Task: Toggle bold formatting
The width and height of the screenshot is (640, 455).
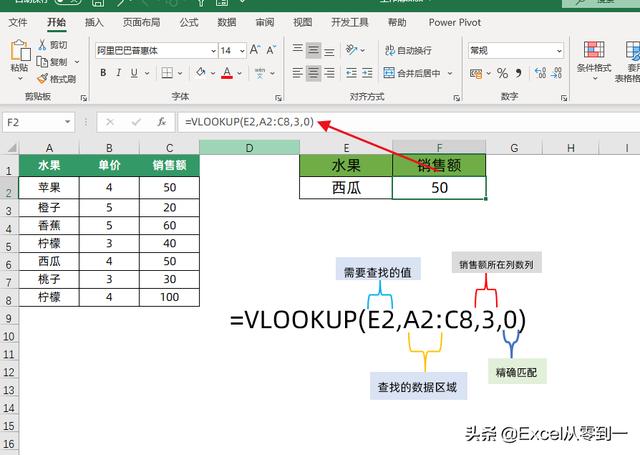Action: tap(103, 73)
